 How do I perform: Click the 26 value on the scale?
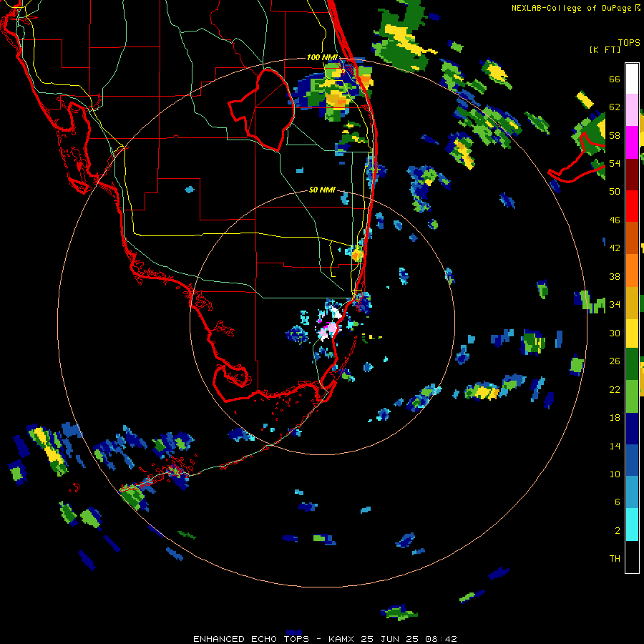pos(615,361)
